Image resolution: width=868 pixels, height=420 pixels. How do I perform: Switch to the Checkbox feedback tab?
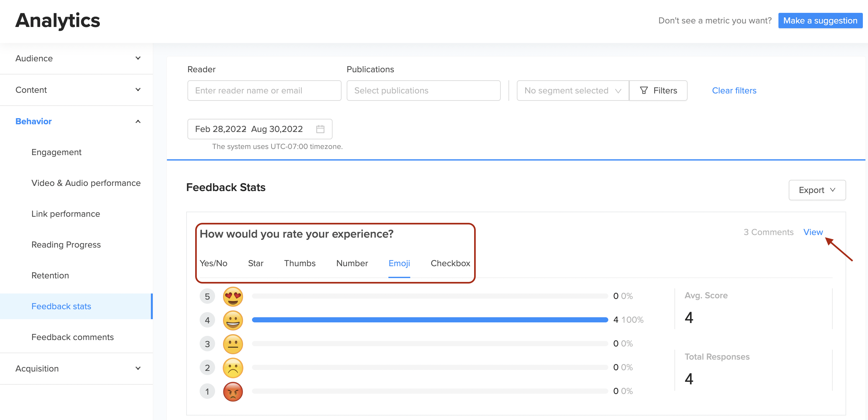[450, 263]
